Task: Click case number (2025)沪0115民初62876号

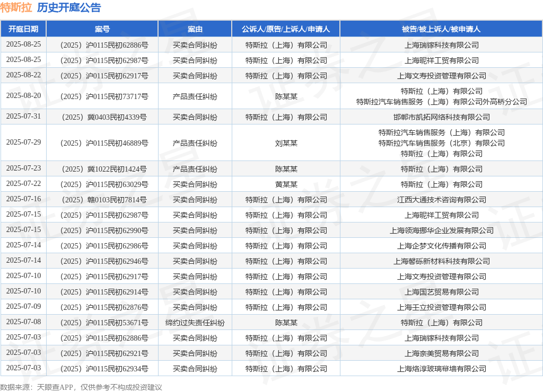Action: (x=104, y=307)
